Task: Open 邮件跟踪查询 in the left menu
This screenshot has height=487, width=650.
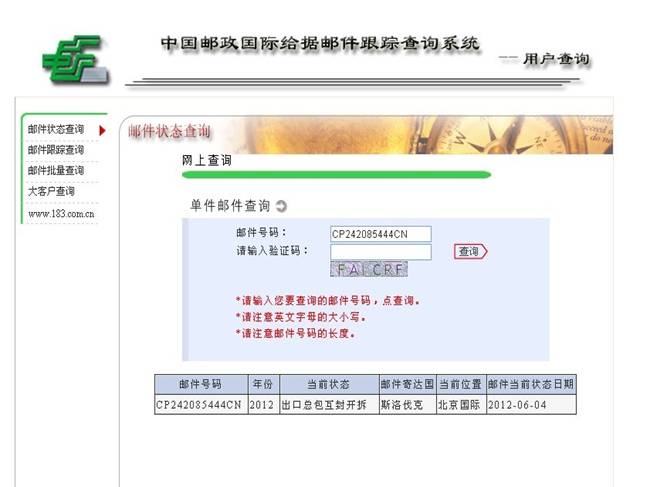Action: click(56, 150)
